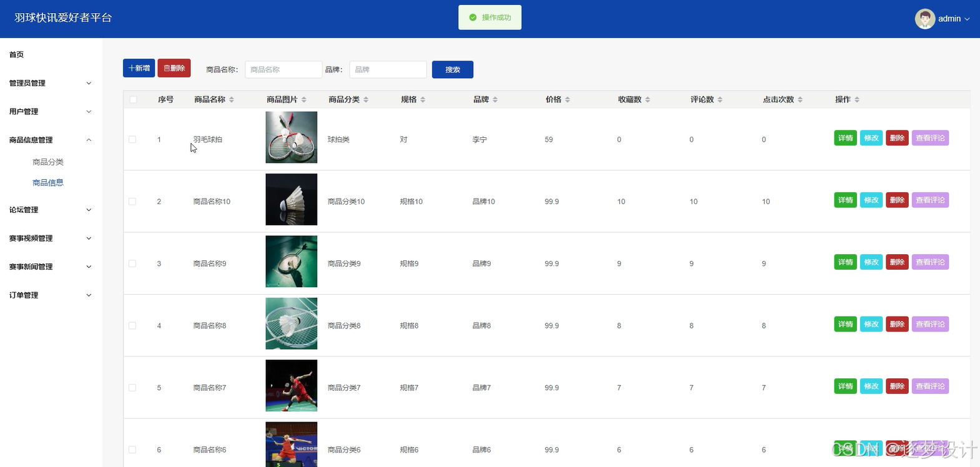Screen dimensions: 980x467
Task: Open the 商品分类 submenu item
Action: point(48,162)
